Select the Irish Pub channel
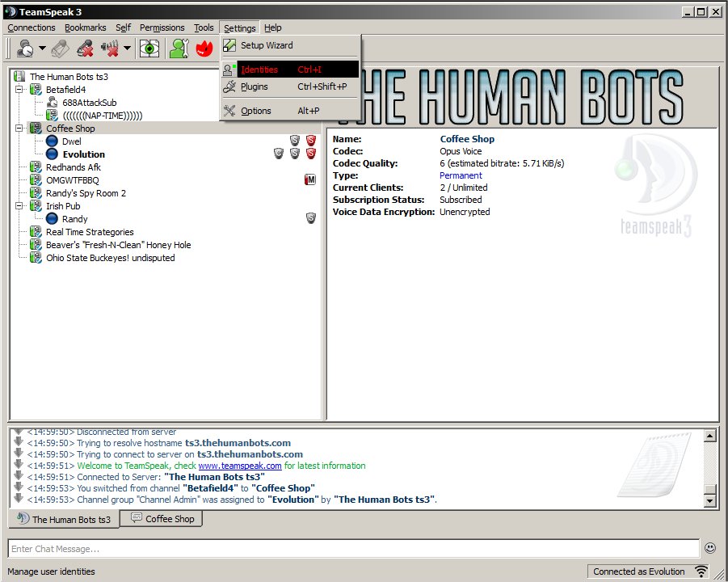728x582 pixels. click(63, 206)
